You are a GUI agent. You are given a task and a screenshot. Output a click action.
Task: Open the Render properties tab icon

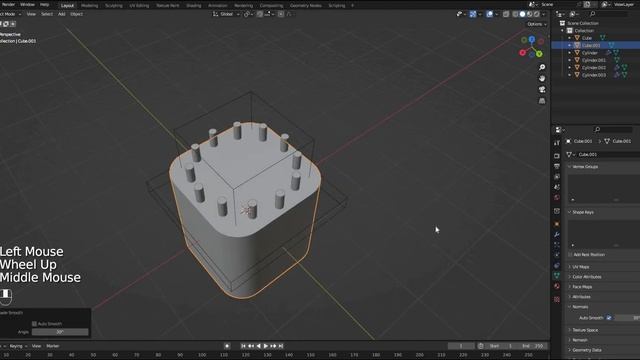[557, 156]
